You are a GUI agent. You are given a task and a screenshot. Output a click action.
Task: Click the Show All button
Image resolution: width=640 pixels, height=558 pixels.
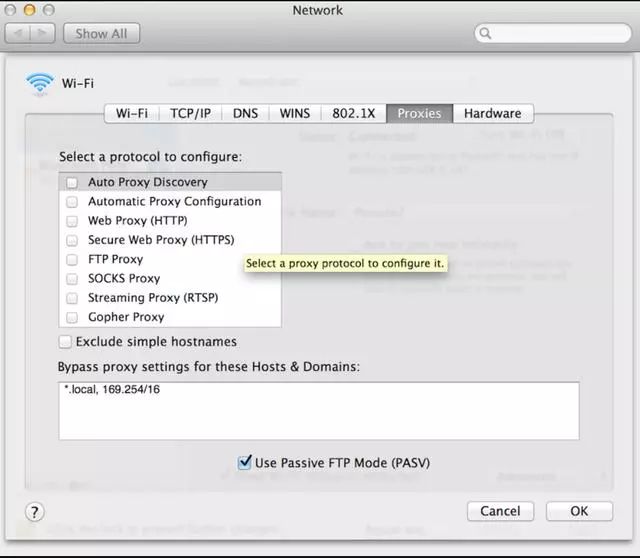pos(101,33)
